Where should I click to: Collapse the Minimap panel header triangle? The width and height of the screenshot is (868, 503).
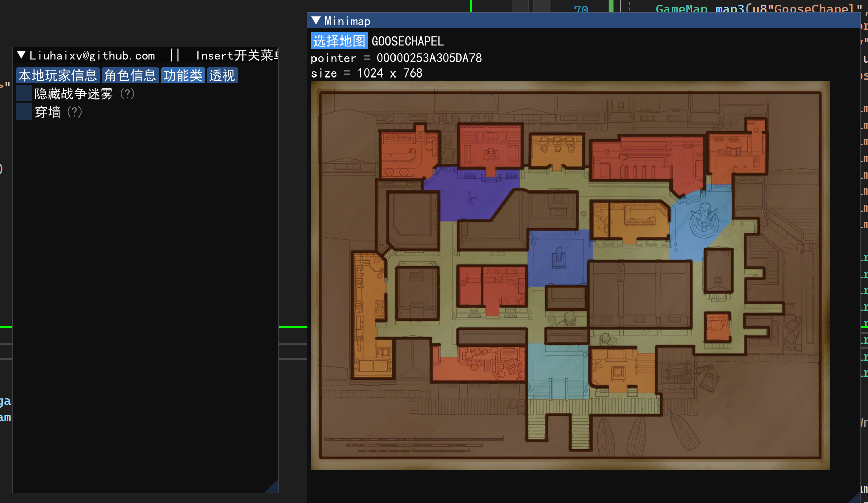click(317, 21)
